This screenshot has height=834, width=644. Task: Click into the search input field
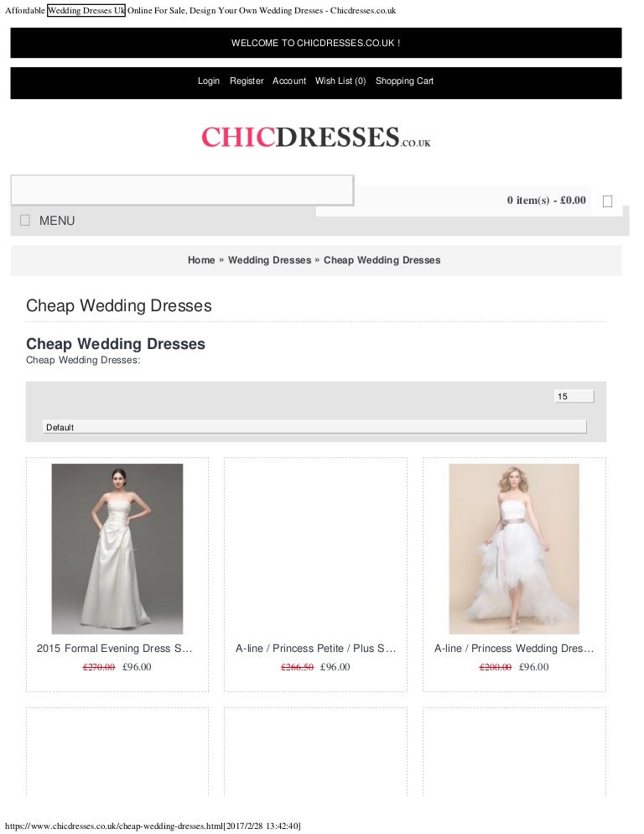pyautogui.click(x=183, y=190)
